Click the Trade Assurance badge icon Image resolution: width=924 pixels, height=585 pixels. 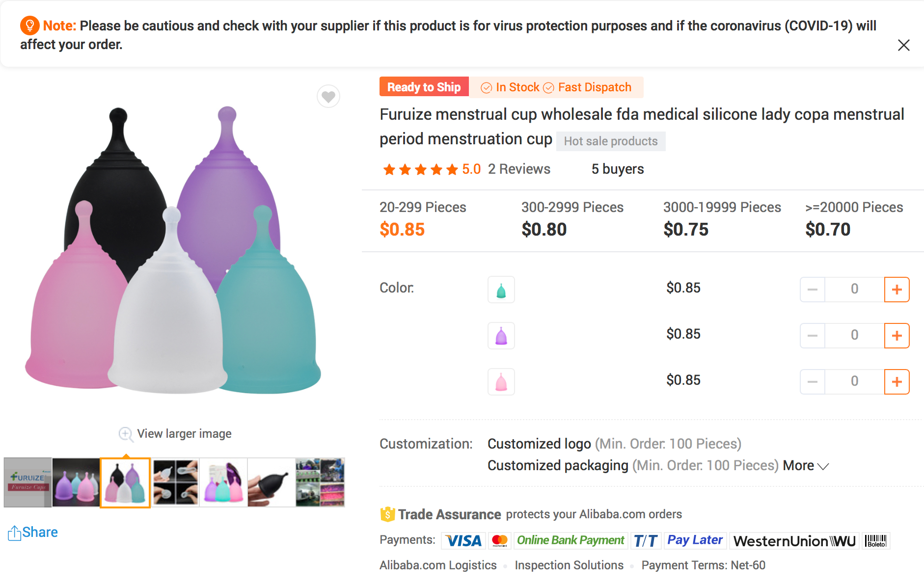pos(387,514)
